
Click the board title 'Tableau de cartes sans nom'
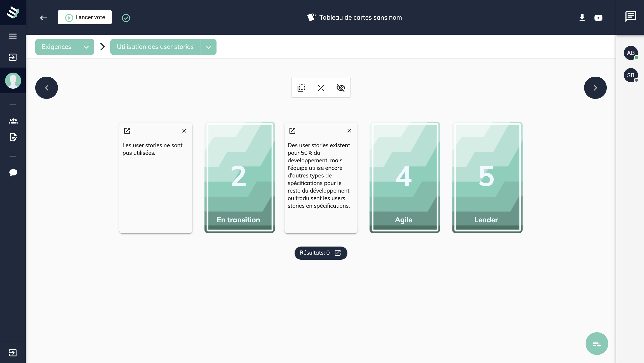360,18
